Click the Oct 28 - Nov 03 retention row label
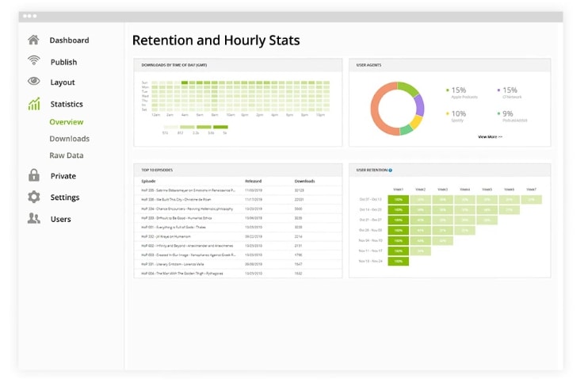Viewport: 588px width, 387px height. click(371, 230)
